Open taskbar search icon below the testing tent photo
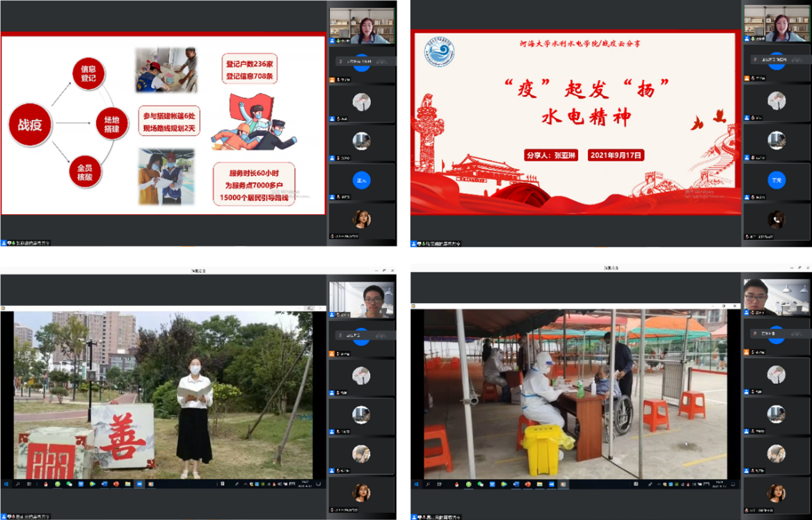This screenshot has width=812, height=520. 428,484
